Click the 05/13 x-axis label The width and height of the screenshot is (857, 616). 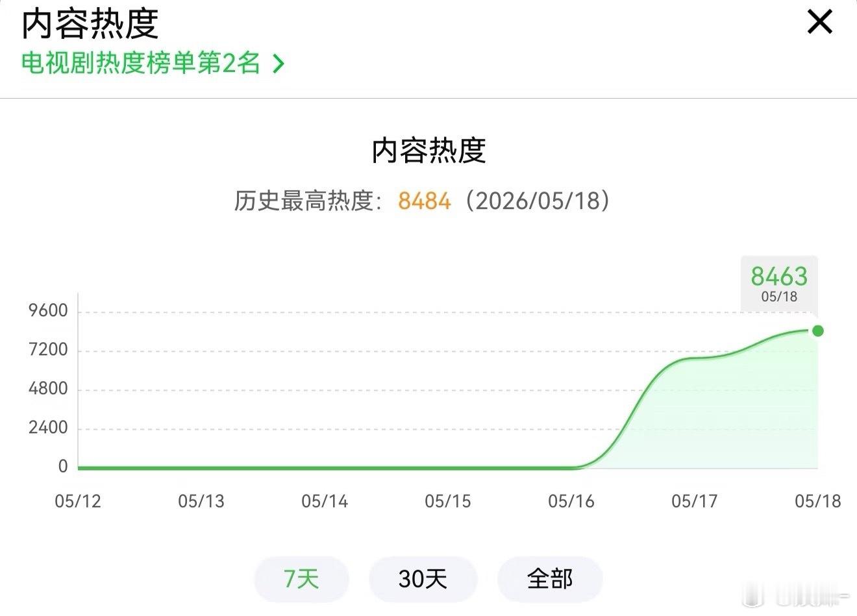click(201, 501)
